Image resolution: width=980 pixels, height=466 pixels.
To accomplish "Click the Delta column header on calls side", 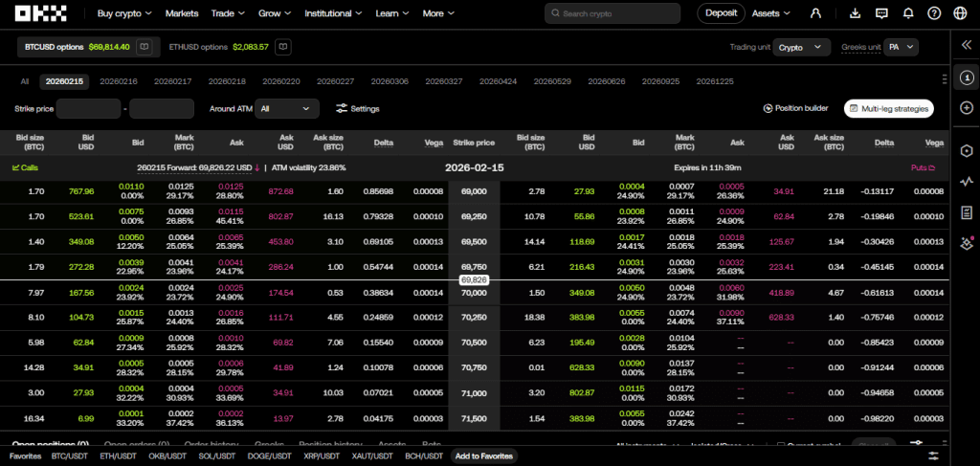I will tap(384, 143).
